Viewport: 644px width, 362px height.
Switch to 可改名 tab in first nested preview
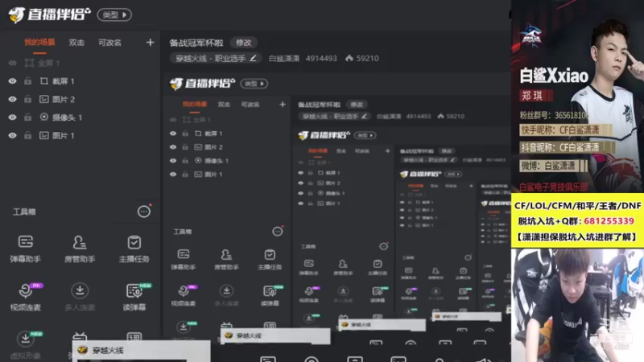click(x=250, y=105)
